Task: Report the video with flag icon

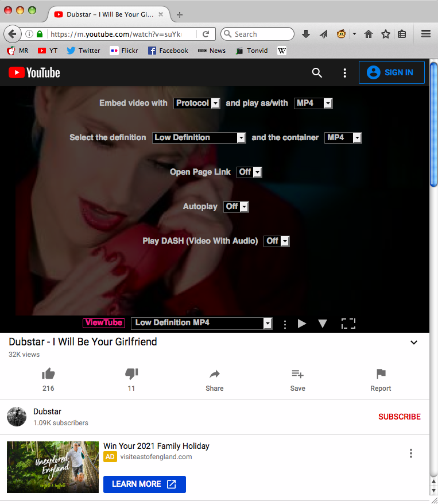Action: coord(381,374)
